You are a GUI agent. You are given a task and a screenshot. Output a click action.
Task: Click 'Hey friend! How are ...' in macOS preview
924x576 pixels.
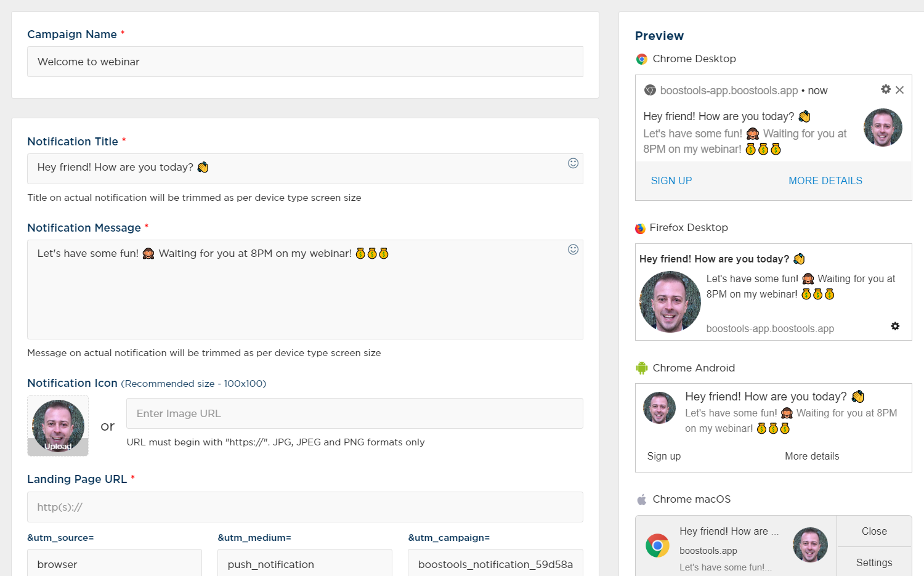click(x=729, y=531)
